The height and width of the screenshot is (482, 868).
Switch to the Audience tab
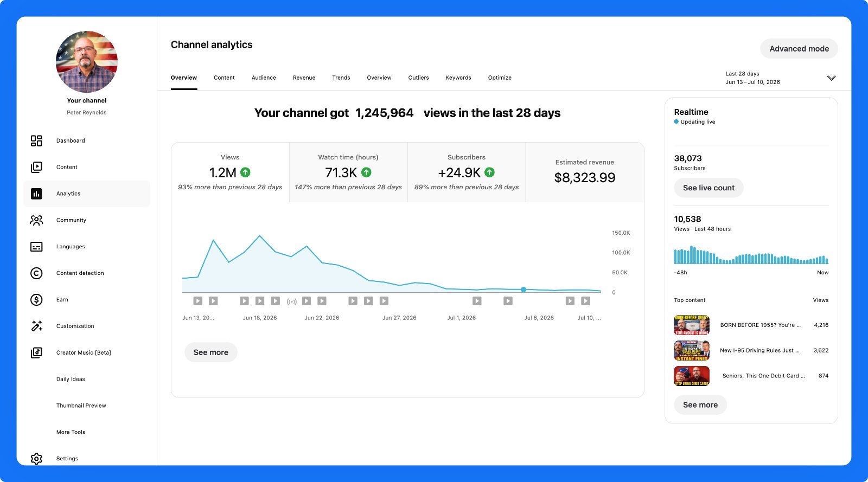point(264,78)
